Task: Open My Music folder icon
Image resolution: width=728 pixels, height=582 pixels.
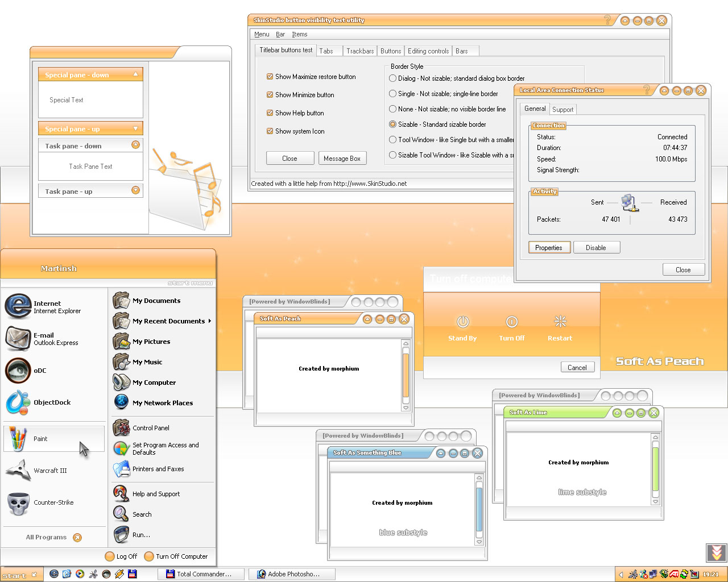Action: [x=121, y=362]
